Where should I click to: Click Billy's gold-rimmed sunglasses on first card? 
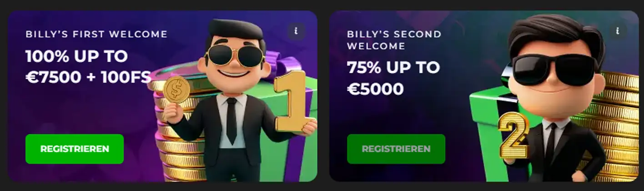coord(234,55)
